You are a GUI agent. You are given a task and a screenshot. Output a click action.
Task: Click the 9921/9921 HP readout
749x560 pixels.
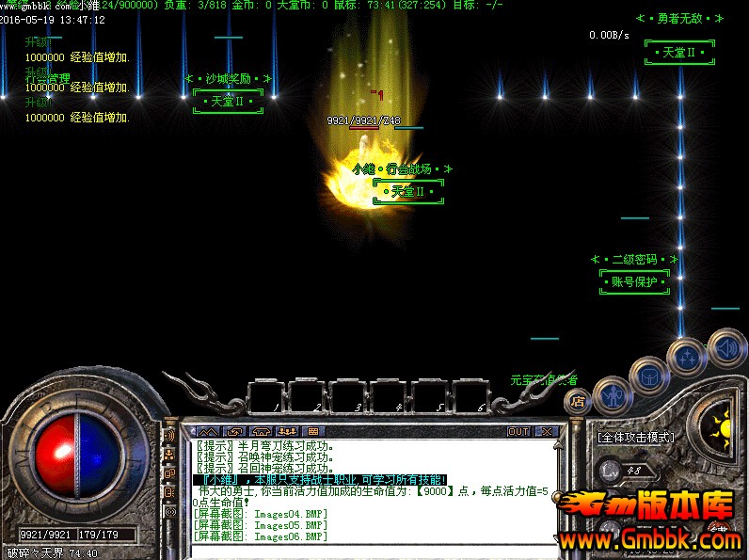click(45, 535)
